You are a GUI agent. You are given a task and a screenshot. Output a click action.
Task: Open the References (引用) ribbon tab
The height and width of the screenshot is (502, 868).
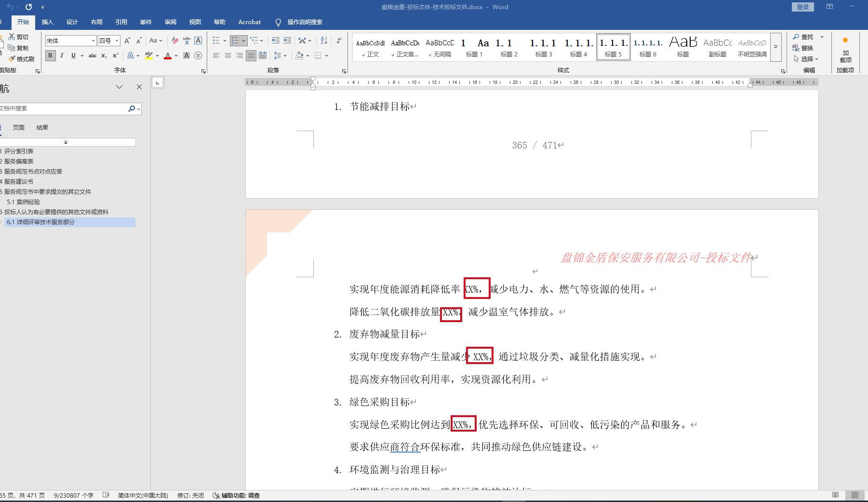tap(121, 22)
